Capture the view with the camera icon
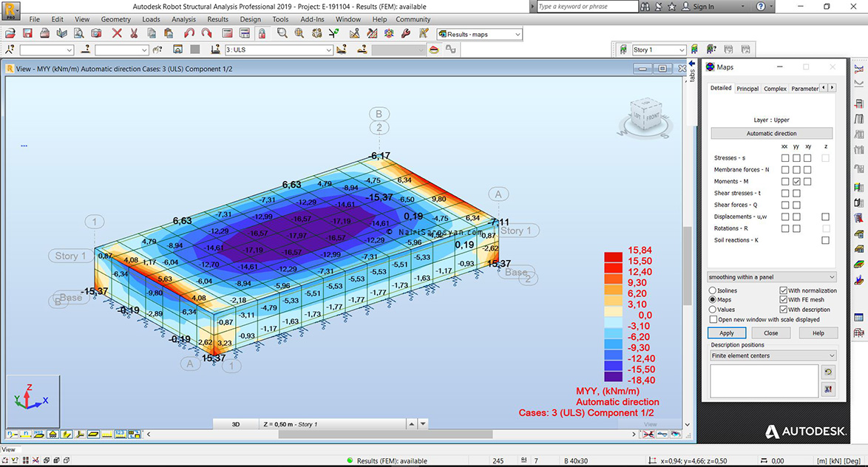The height and width of the screenshot is (467, 868). click(x=96, y=34)
